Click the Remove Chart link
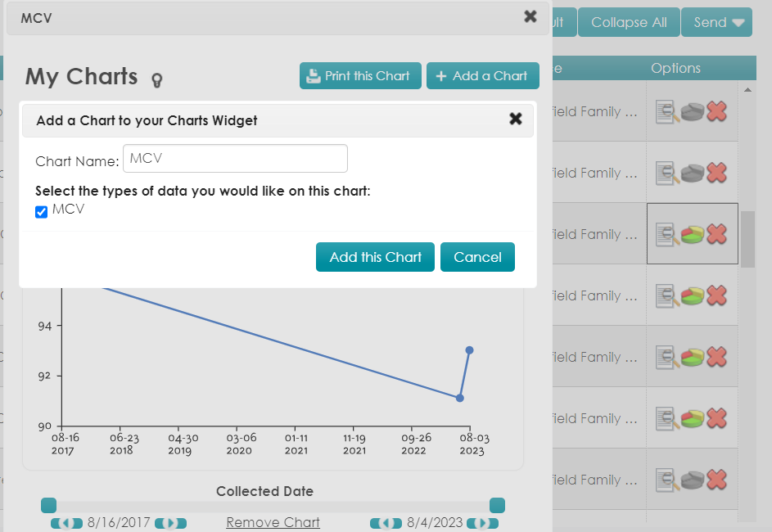Viewport: 772px width, 532px height. coord(273,522)
